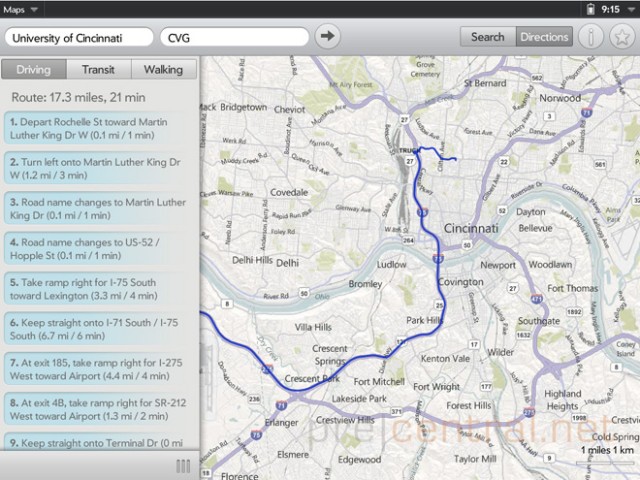Click the Villa Hills label on the map
Viewport: 640px width, 480px height.
tap(313, 327)
